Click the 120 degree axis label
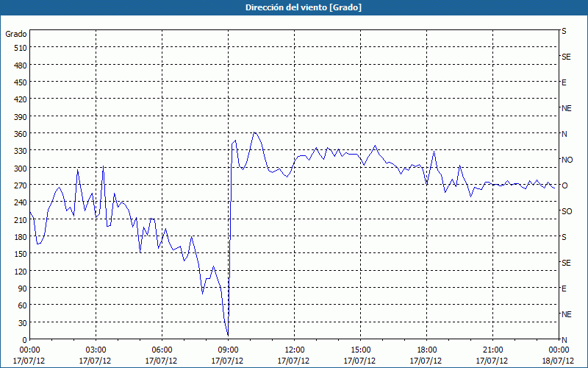The image size is (588, 368). [x=21, y=272]
